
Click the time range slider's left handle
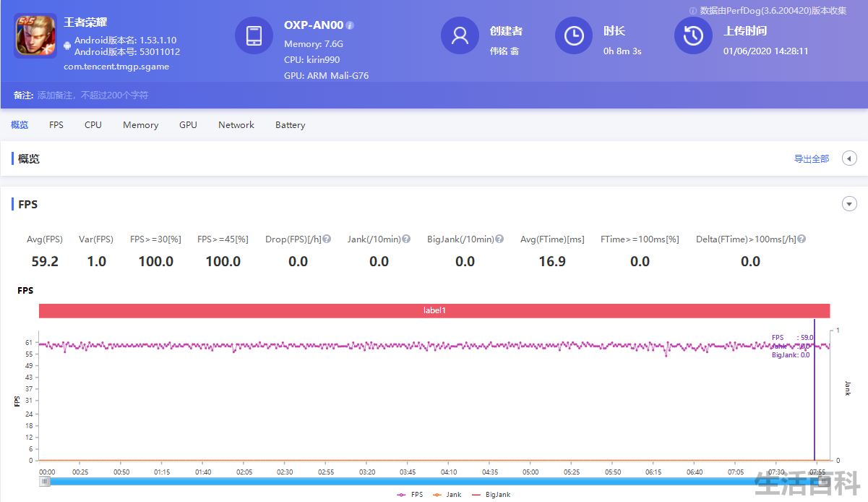pyautogui.click(x=45, y=482)
